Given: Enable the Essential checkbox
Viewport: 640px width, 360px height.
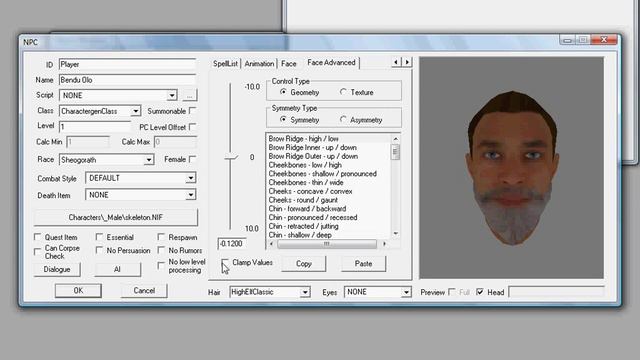Looking at the screenshot, I should (99, 237).
